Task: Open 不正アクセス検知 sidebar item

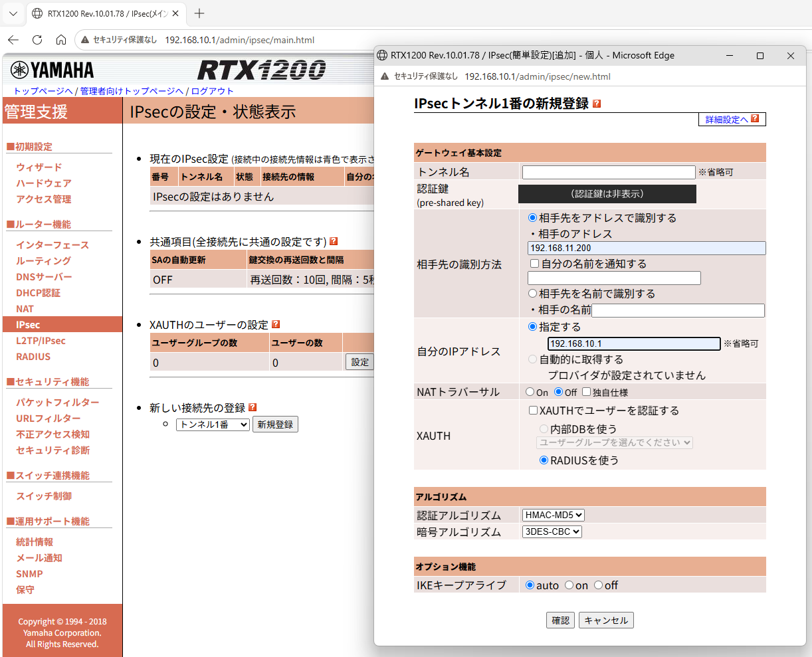Action: [53, 434]
